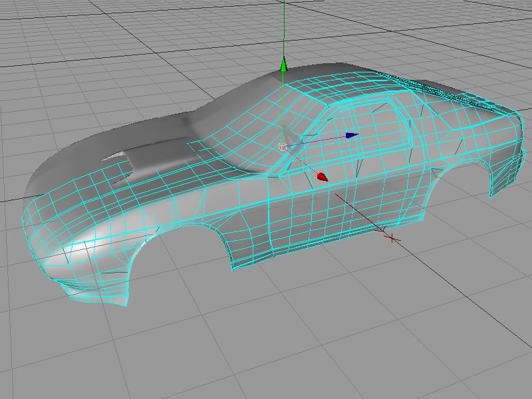This screenshot has width=532, height=399.
Task: Grab the green Y-axis arrowhead handle
Action: click(283, 65)
